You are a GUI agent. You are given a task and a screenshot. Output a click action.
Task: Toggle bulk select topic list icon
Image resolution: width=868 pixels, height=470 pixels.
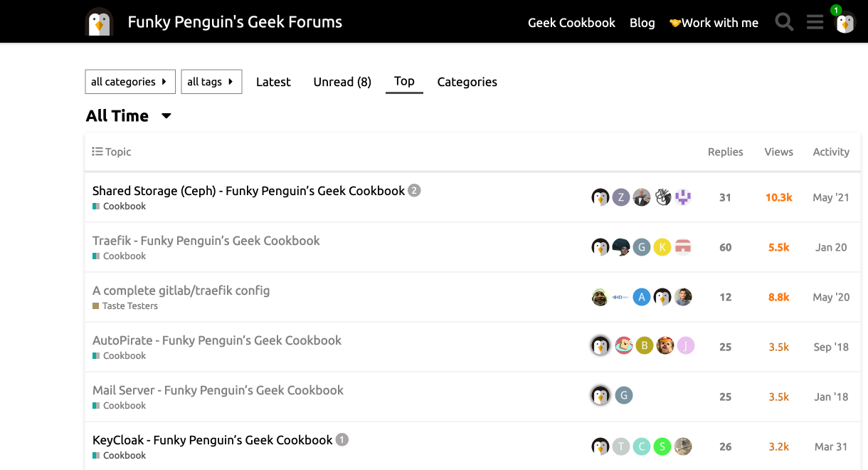coord(97,152)
